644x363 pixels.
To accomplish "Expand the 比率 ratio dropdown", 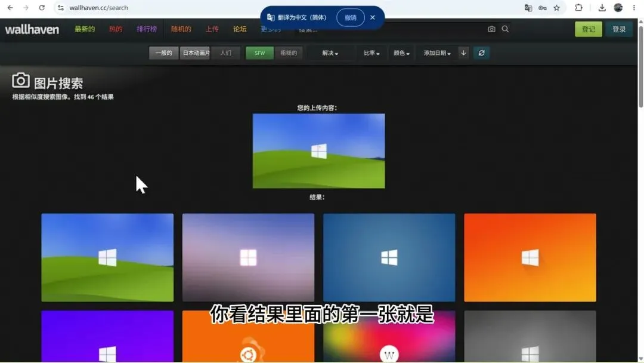I will coord(371,53).
